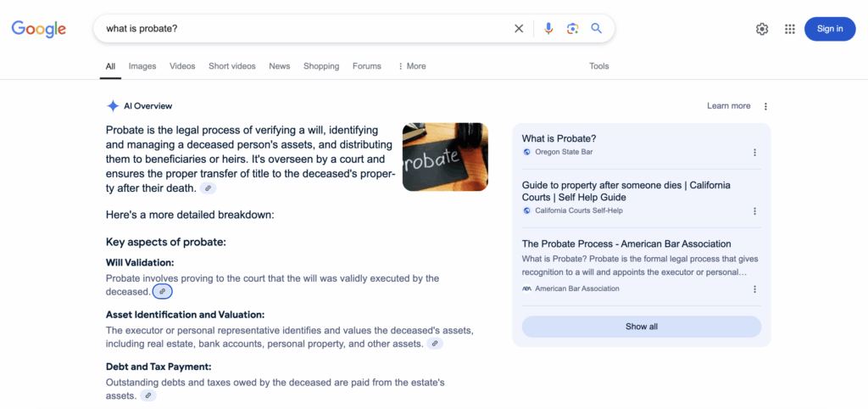Click the blue magnifier search icon
Viewport: 868px width, 409px height.
596,28
